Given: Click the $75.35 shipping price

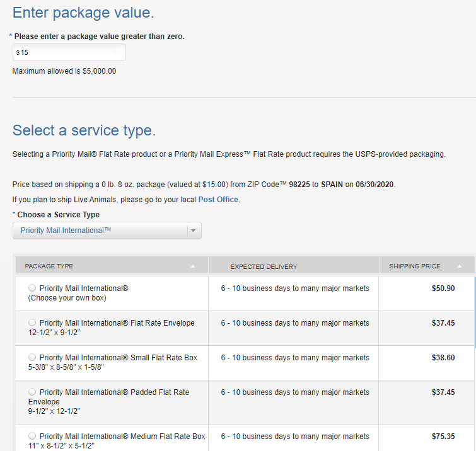Looking at the screenshot, I should (x=443, y=436).
